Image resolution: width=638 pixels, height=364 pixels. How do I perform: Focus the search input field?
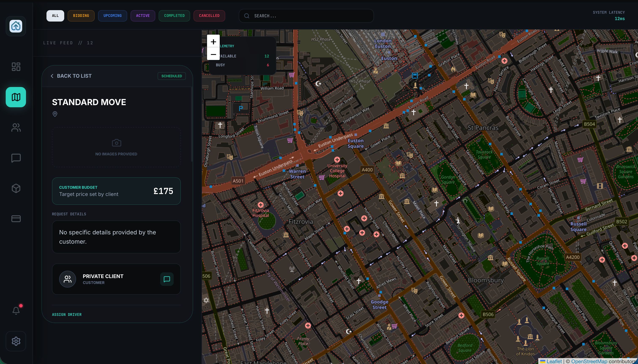[310, 16]
